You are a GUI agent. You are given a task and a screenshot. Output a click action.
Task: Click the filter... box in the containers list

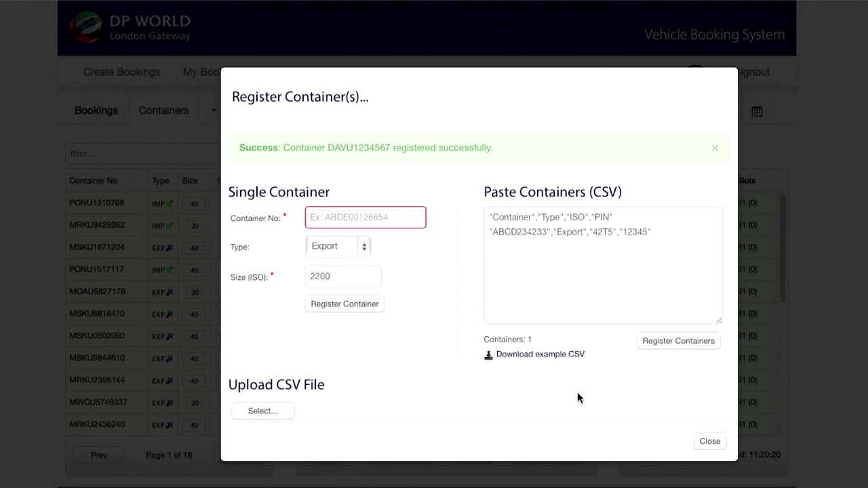(x=142, y=154)
